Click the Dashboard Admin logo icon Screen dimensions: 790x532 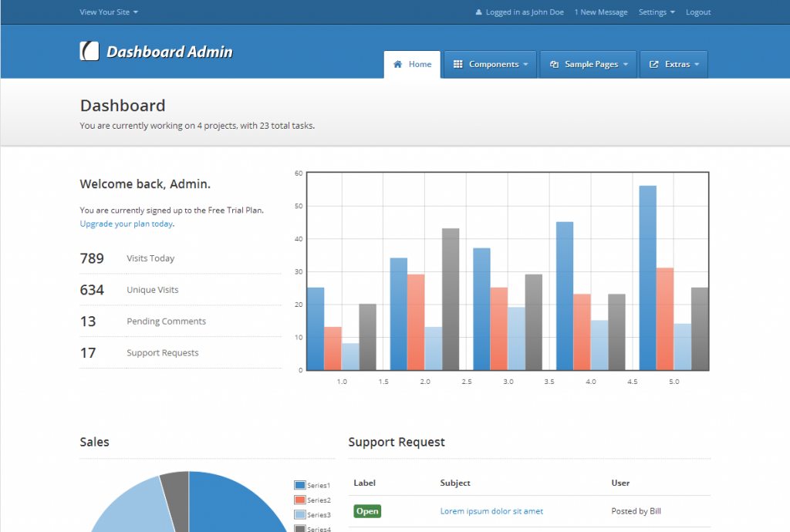pos(89,51)
